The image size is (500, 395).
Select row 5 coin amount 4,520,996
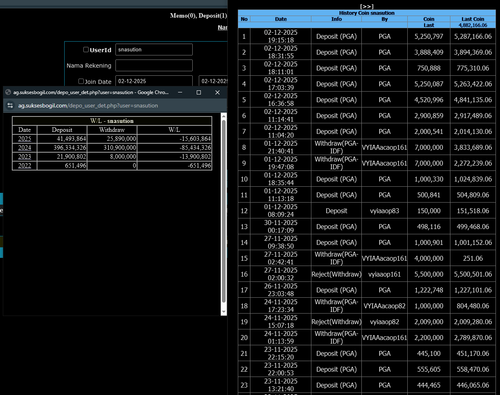pyautogui.click(x=429, y=100)
